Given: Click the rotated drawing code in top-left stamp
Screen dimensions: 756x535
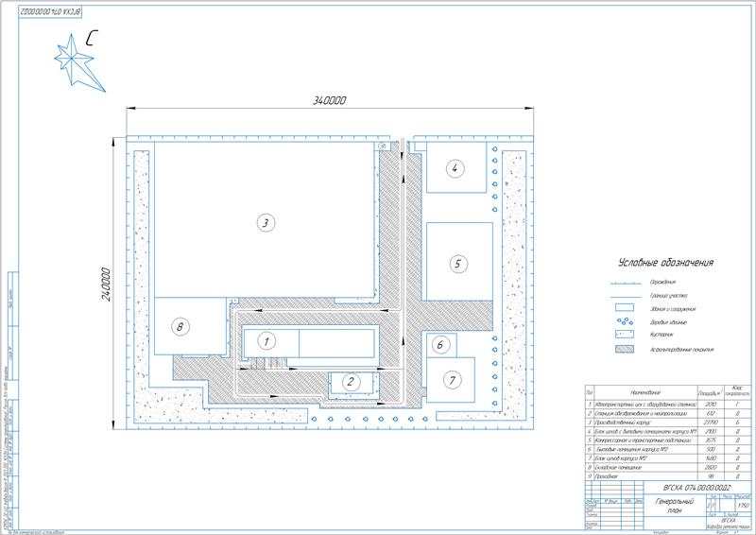Looking at the screenshot, I should 51,10.
